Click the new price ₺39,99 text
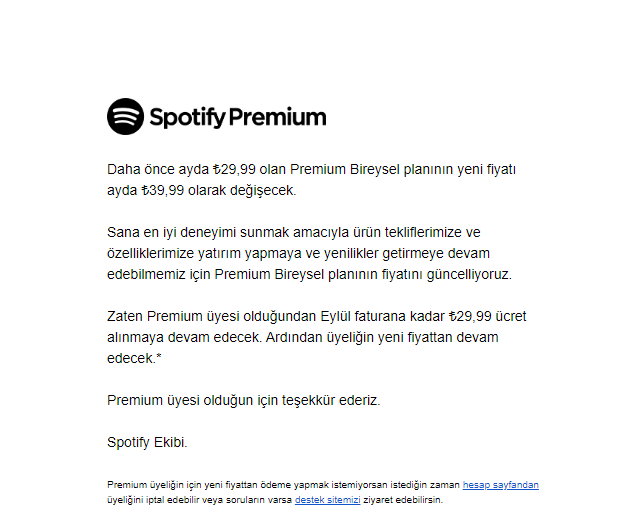This screenshot has width=642, height=518. click(x=163, y=190)
